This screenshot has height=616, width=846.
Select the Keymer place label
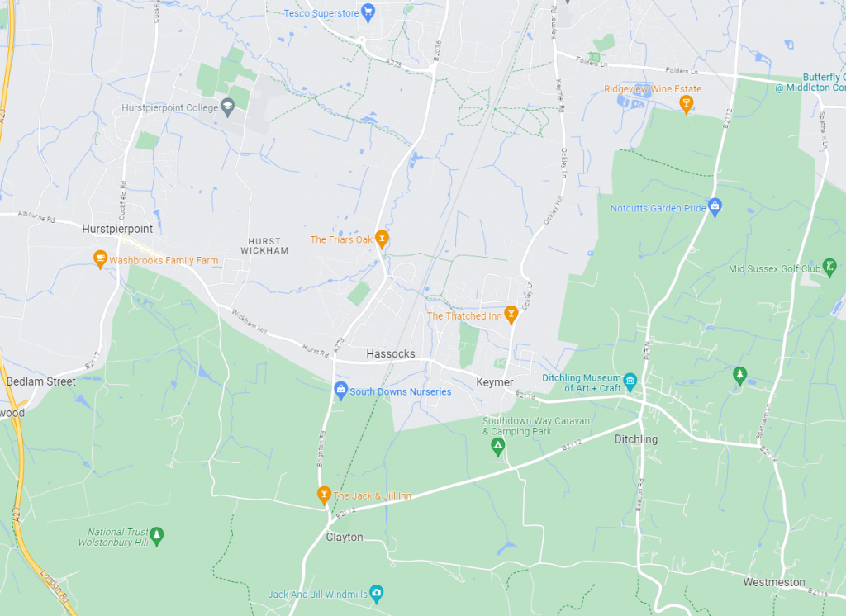(495, 382)
